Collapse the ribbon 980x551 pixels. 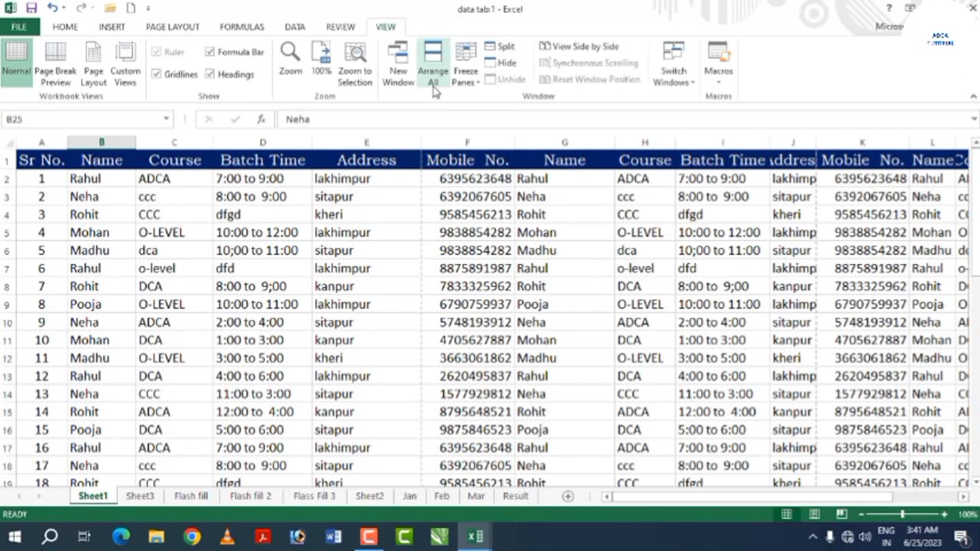[973, 96]
